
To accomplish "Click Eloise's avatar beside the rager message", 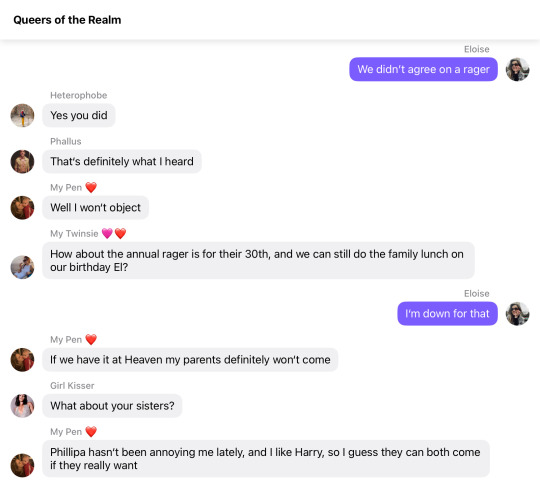I will coord(517,69).
